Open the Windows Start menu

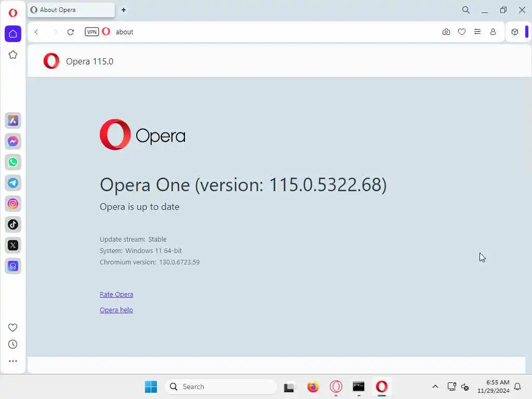(151, 387)
